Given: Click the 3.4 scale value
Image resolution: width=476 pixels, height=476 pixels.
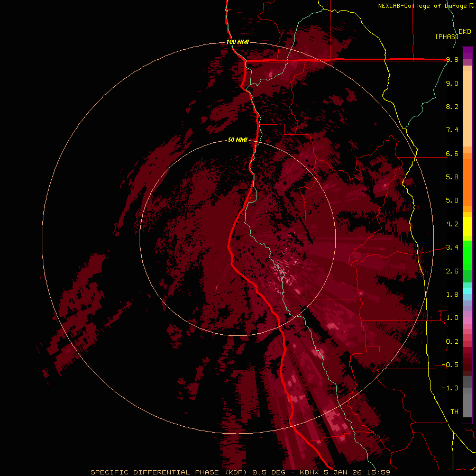Looking at the screenshot, I should pos(452,248).
